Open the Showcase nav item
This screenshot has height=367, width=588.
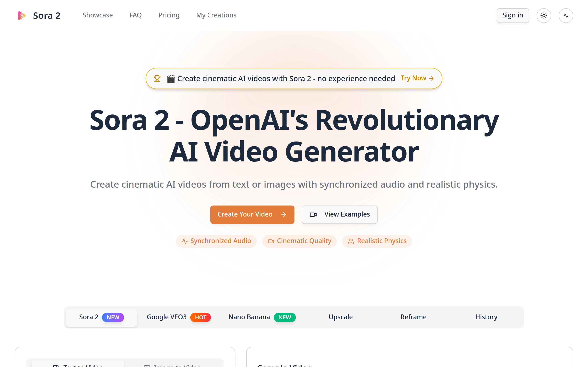coord(97,15)
